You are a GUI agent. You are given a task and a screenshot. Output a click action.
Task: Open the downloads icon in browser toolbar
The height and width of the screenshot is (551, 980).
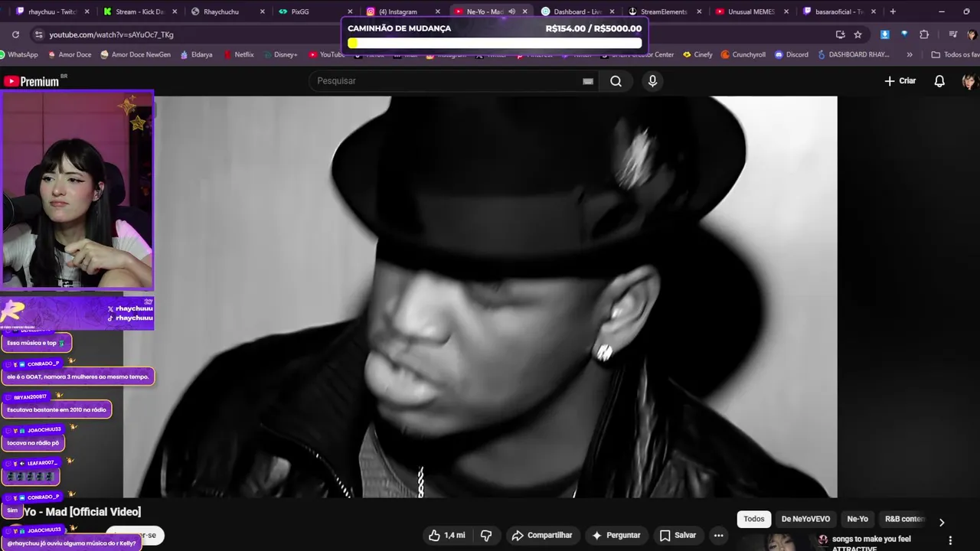point(885,34)
